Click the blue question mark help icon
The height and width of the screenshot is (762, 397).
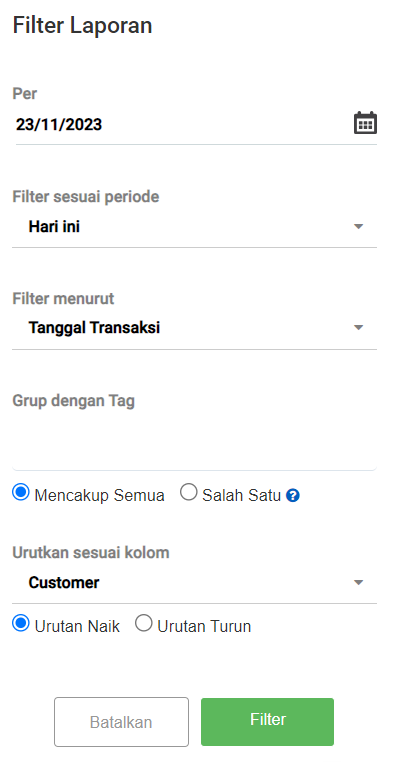[x=293, y=496]
